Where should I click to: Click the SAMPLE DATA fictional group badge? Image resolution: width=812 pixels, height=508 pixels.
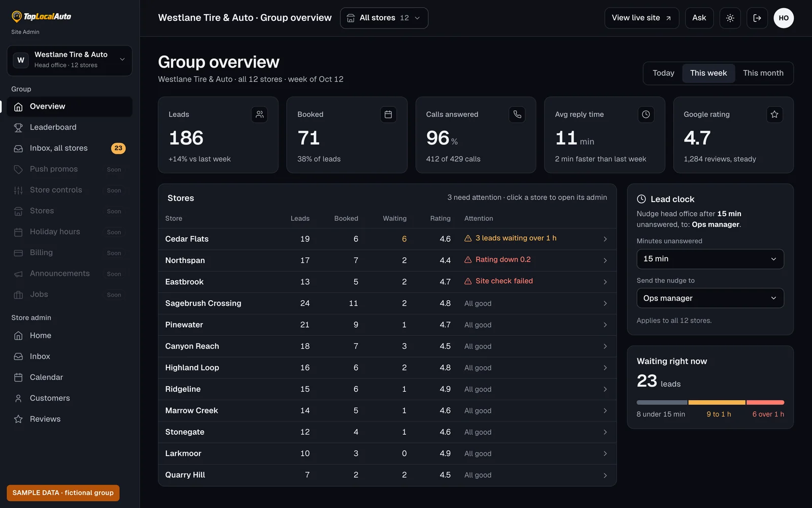point(63,493)
